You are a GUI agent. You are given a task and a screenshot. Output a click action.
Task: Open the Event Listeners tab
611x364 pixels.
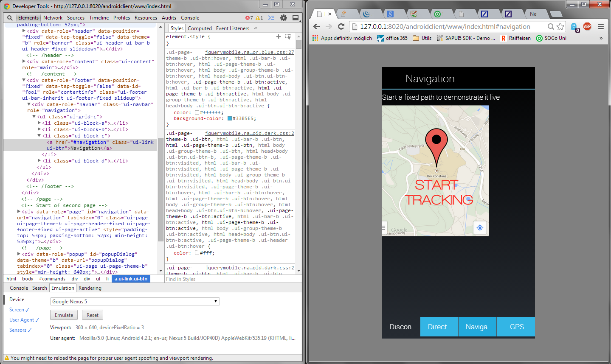point(233,28)
